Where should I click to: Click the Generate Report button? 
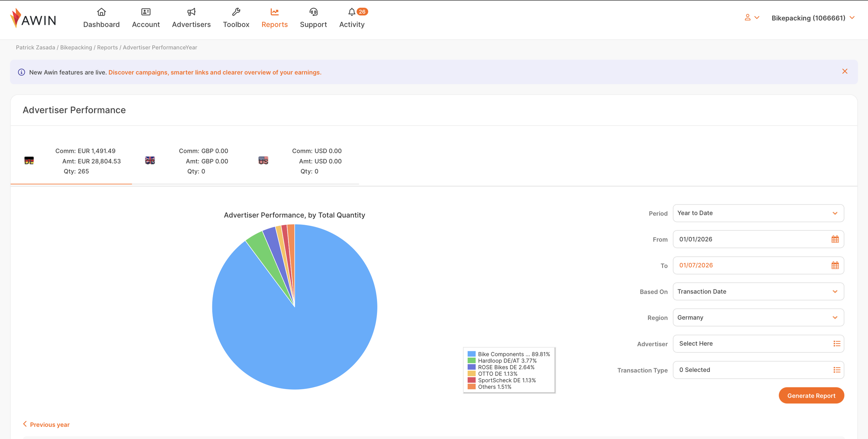811,396
